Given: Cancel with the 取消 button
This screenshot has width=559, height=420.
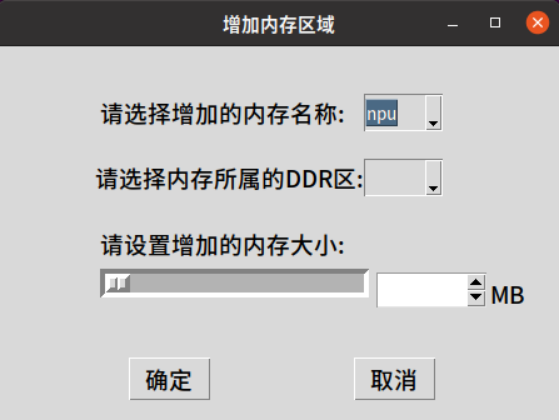Looking at the screenshot, I should 394,379.
